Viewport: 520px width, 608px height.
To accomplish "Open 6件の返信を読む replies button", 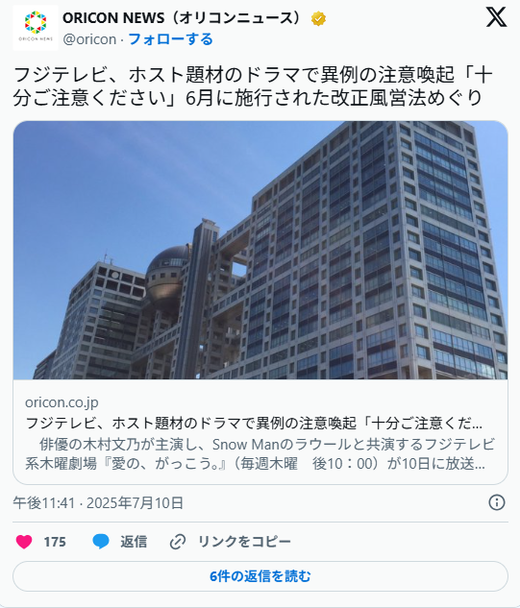I will pyautogui.click(x=260, y=576).
